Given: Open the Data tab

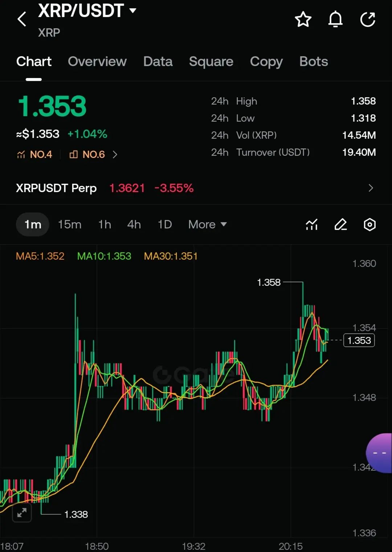Looking at the screenshot, I should (158, 61).
